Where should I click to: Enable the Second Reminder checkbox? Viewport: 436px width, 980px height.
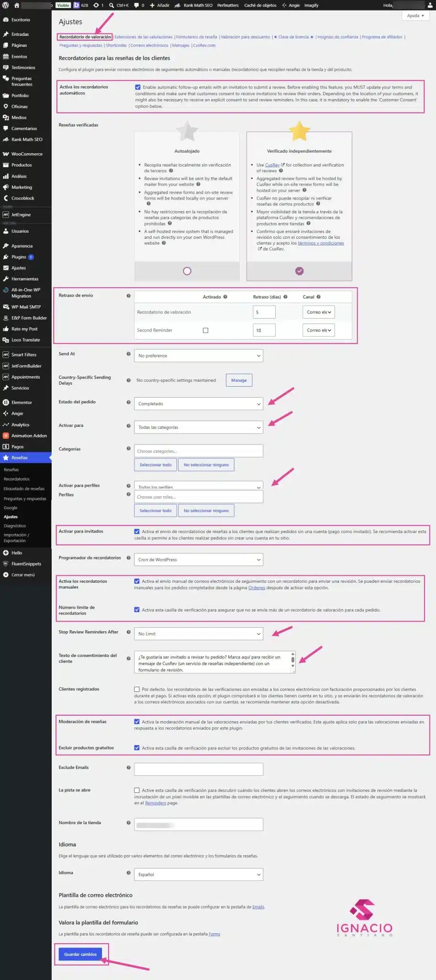coord(205,330)
